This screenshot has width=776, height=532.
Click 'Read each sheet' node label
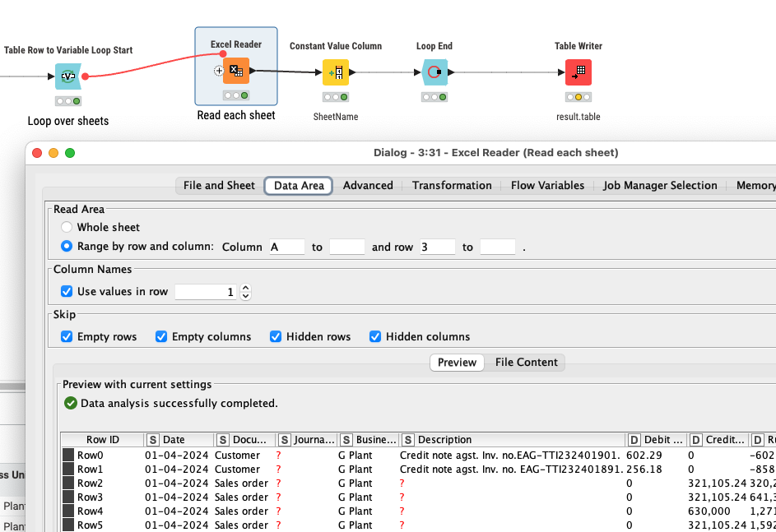point(236,115)
